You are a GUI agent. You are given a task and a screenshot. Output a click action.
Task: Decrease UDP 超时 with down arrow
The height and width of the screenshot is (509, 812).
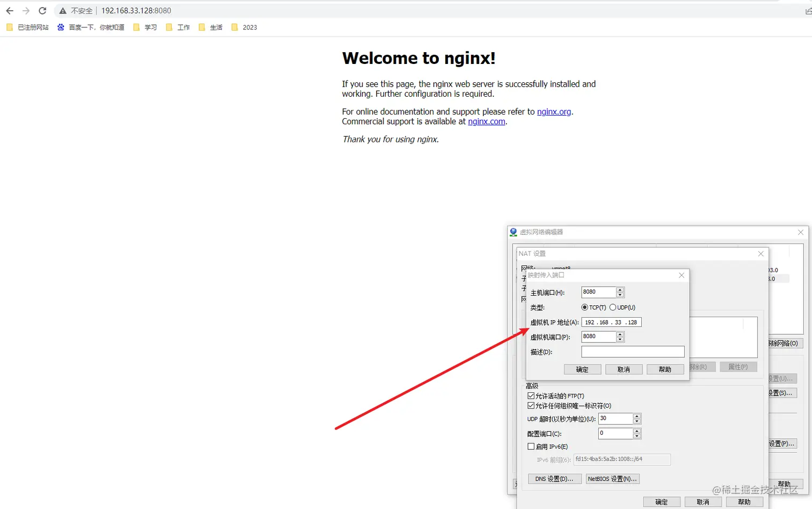(x=637, y=421)
